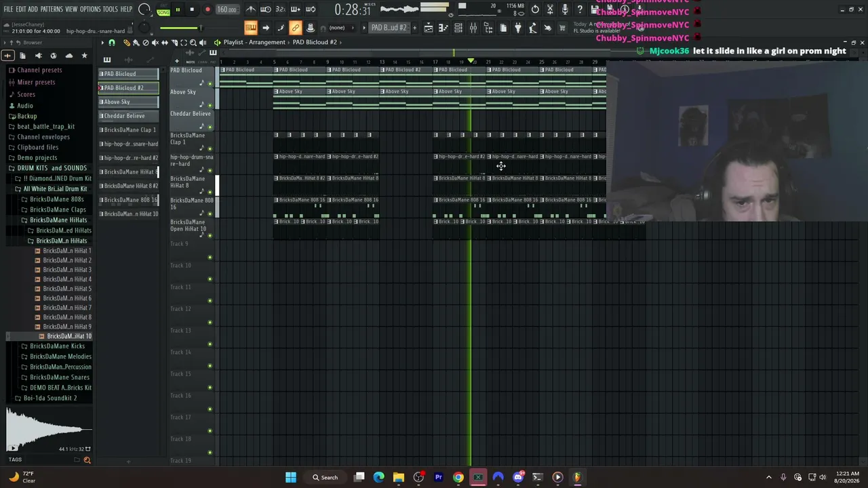This screenshot has width=868, height=488.
Task: Open the FILE menu
Action: pyautogui.click(x=8, y=9)
